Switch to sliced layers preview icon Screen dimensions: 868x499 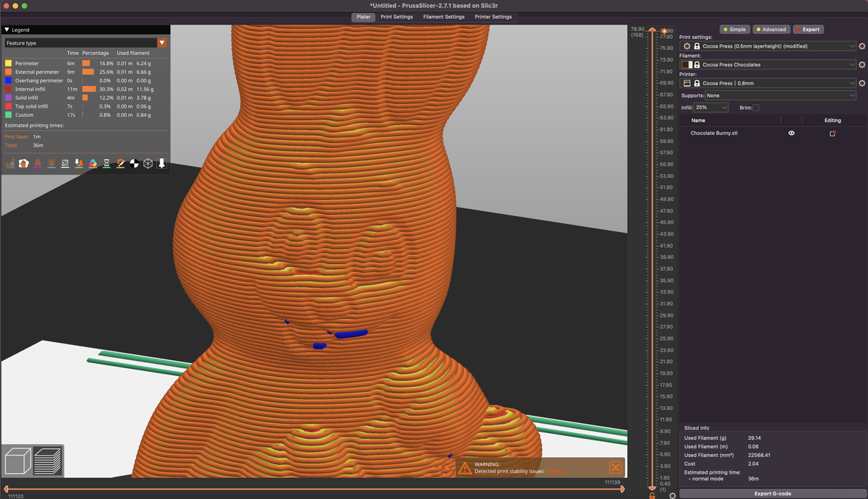[48, 461]
